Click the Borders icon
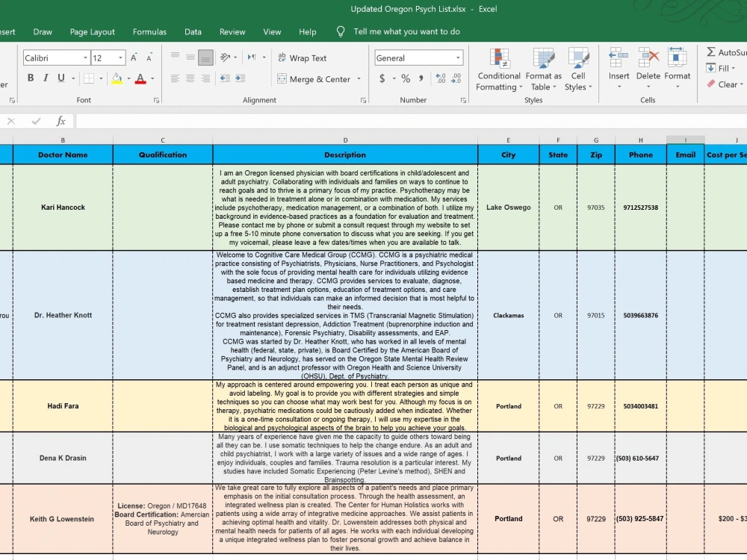 [89, 78]
